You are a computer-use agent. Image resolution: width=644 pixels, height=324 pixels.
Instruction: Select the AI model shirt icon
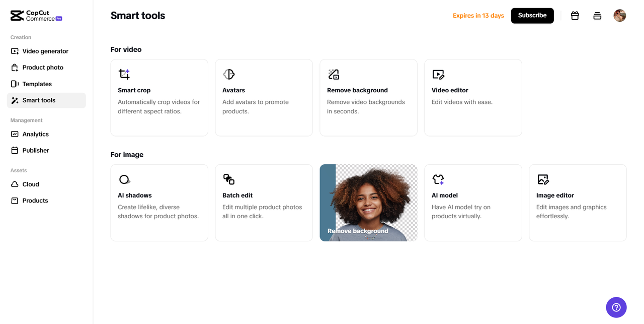tap(438, 179)
